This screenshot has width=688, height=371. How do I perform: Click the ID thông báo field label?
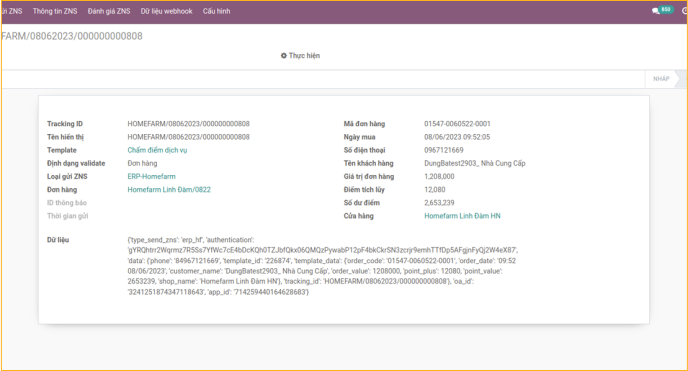tap(67, 203)
